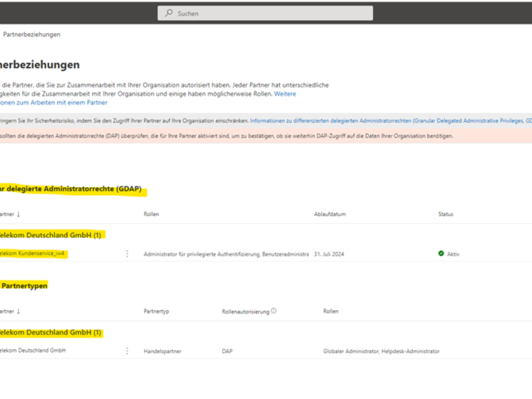This screenshot has height=399, width=532.
Task: Click the Partnertyp column header
Action: coord(156,311)
